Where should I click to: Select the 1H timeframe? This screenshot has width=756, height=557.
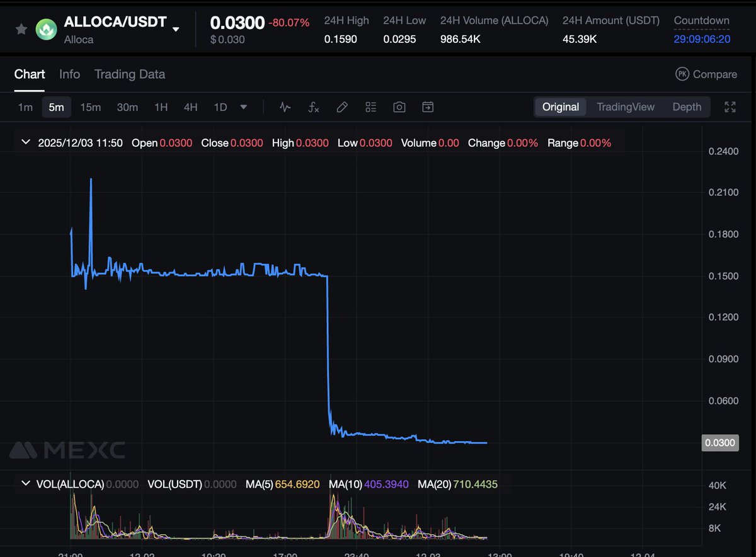[x=161, y=107]
